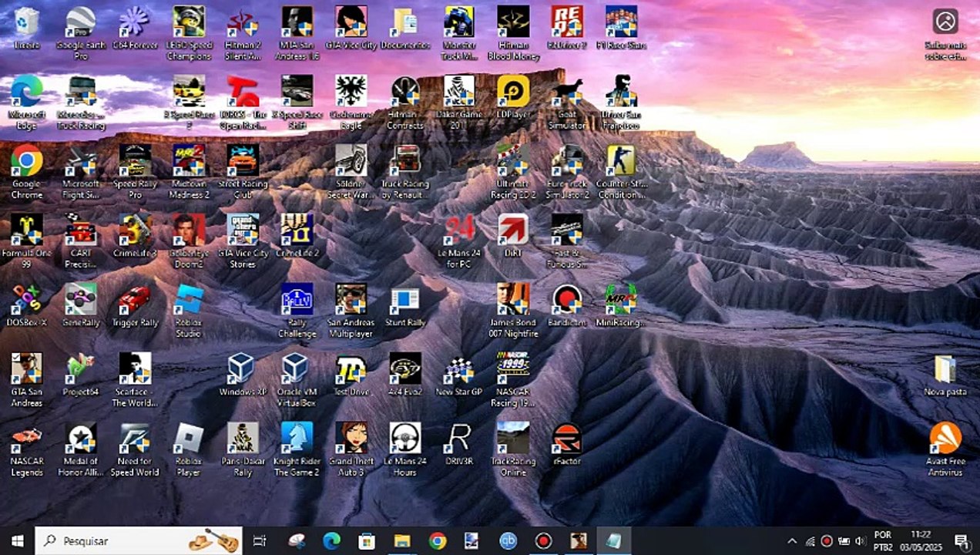
Task: Open Task View in taskbar
Action: coord(260,540)
